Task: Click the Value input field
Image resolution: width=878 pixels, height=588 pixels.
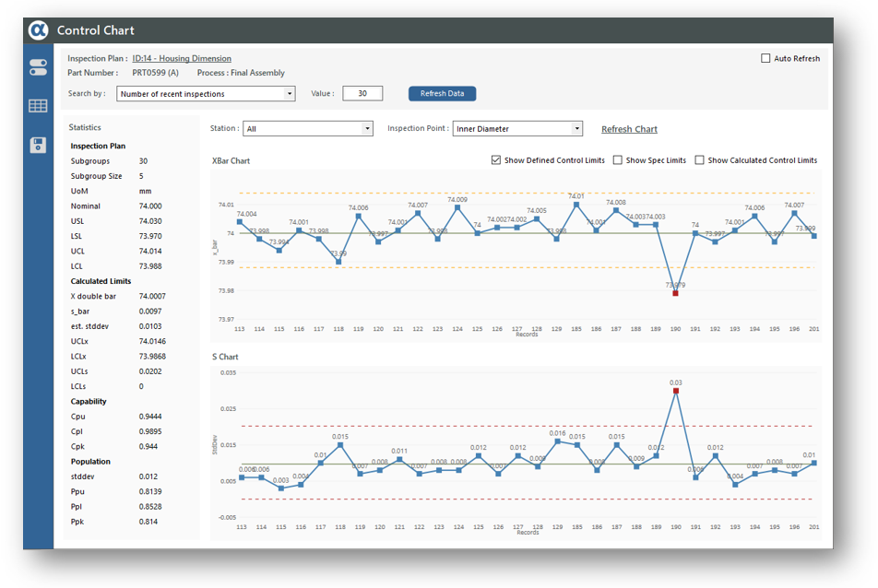Action: 362,94
